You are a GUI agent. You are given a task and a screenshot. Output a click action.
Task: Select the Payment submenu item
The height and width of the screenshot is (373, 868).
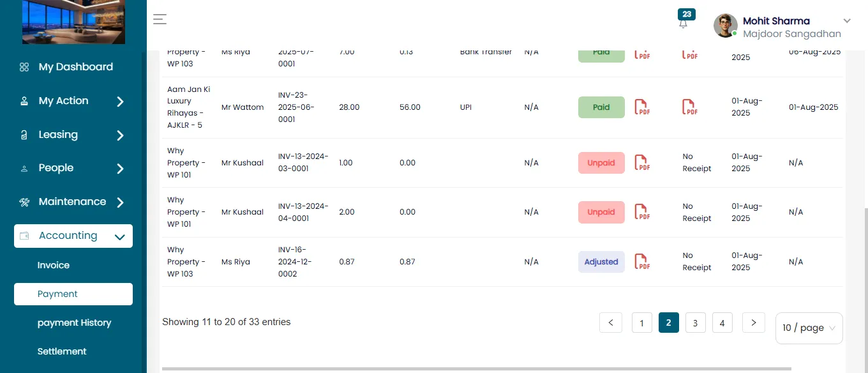73,294
